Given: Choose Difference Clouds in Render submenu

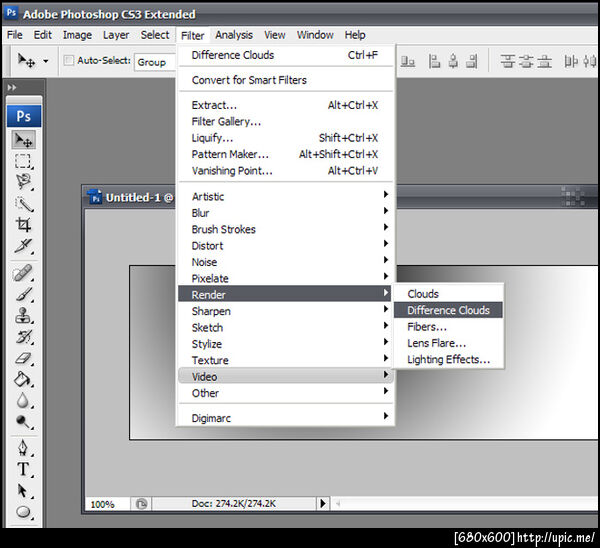Looking at the screenshot, I should 448,310.
